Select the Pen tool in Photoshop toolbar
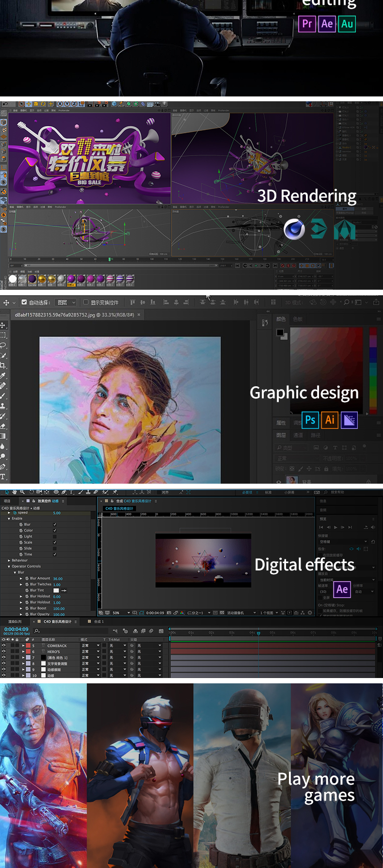The height and width of the screenshot is (868, 383). (x=3, y=467)
